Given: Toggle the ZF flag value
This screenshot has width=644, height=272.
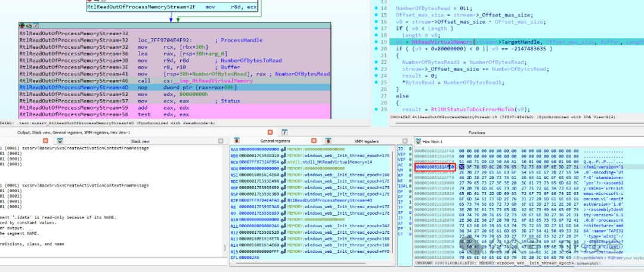Looking at the screenshot, I should pos(410,218).
